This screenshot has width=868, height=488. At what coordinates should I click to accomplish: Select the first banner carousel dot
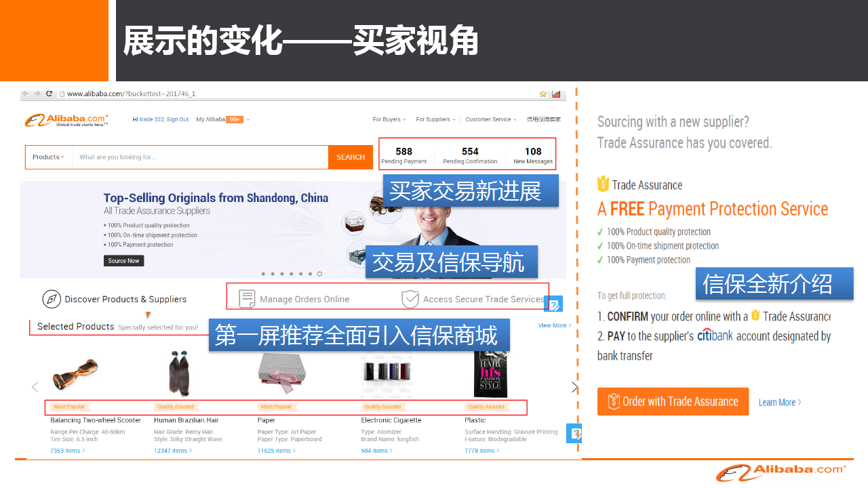(x=263, y=274)
